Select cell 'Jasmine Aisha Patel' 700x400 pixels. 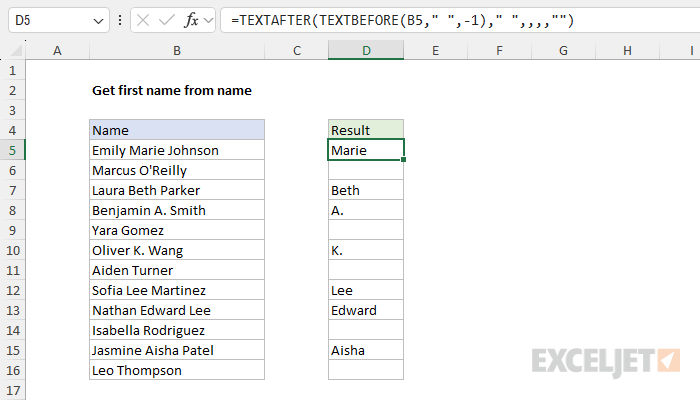click(177, 350)
